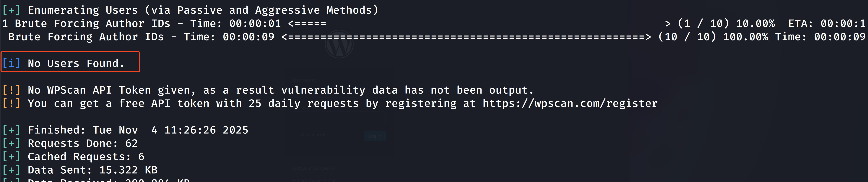Click the "Data Sent: 15.322 KB" text
The width and height of the screenshot is (868, 182).
pyautogui.click(x=92, y=170)
